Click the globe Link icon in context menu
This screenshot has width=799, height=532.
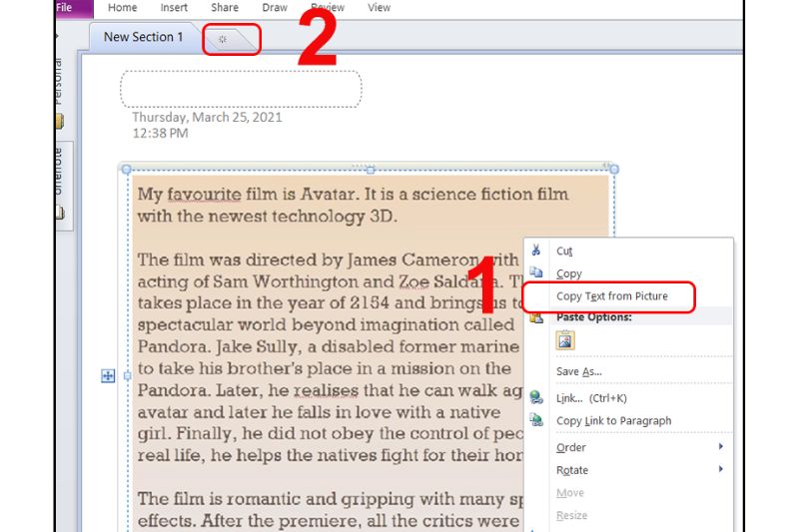(x=536, y=398)
